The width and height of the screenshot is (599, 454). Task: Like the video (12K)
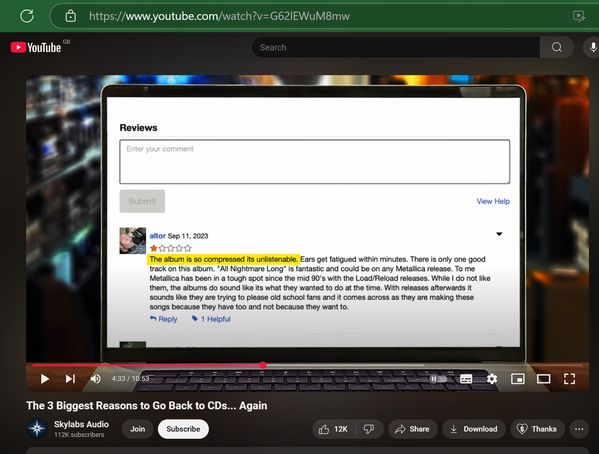click(x=333, y=429)
